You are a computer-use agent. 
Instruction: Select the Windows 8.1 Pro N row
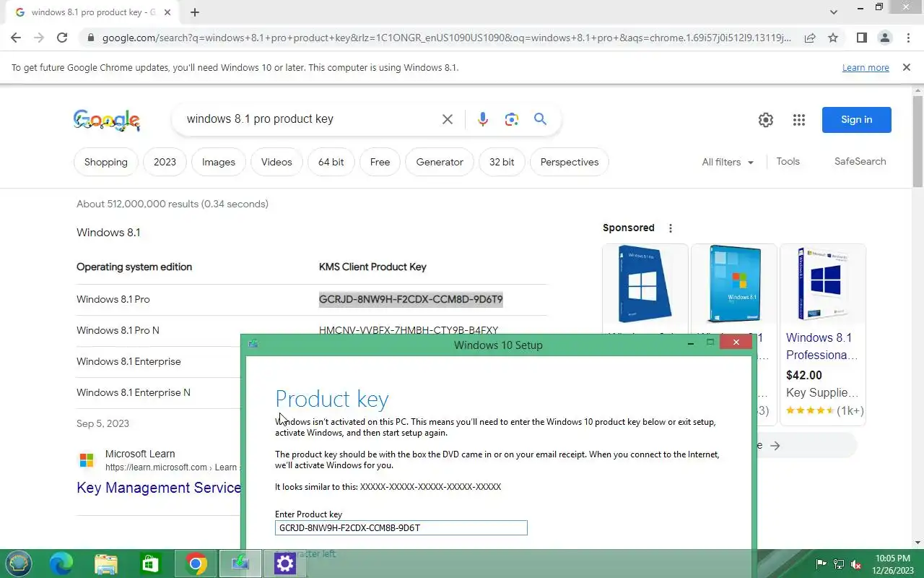pos(312,330)
